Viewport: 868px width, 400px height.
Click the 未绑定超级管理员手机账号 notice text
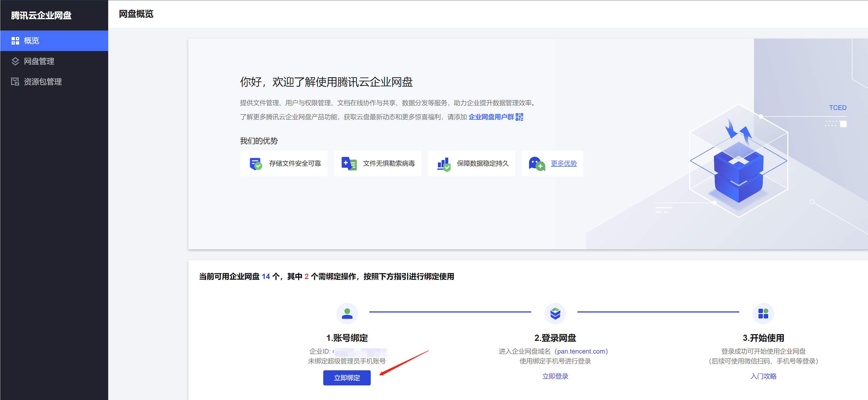coord(347,361)
